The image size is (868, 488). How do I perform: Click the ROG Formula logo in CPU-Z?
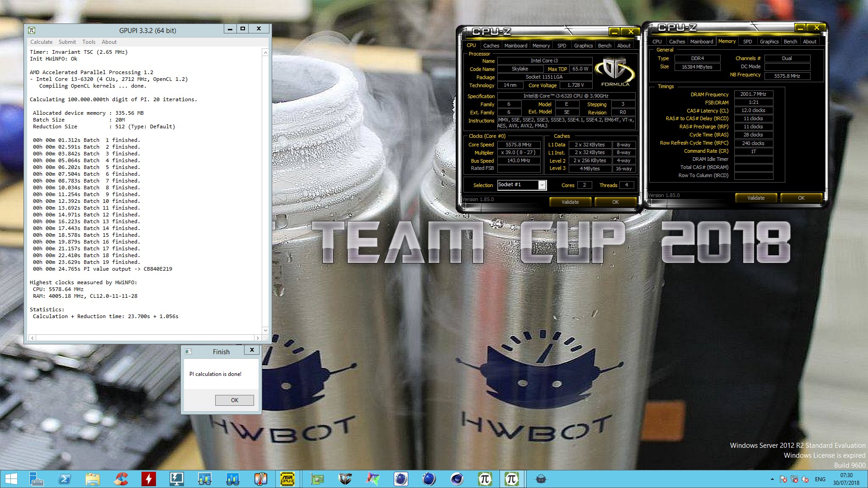(x=615, y=71)
